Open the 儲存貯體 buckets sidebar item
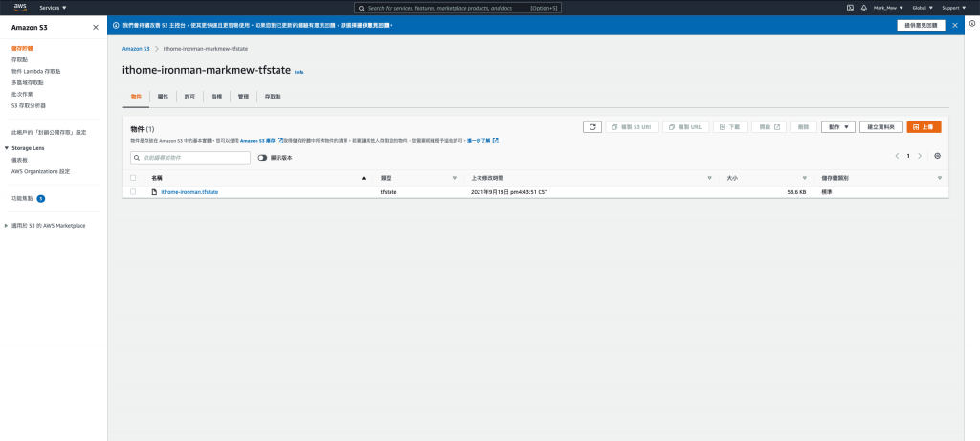The image size is (980, 441). point(22,48)
